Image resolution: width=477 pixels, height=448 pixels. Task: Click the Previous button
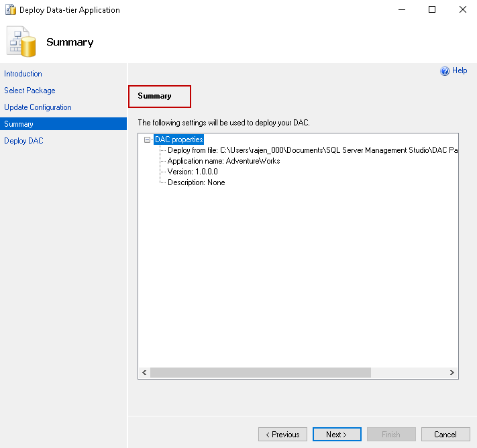[282, 435]
